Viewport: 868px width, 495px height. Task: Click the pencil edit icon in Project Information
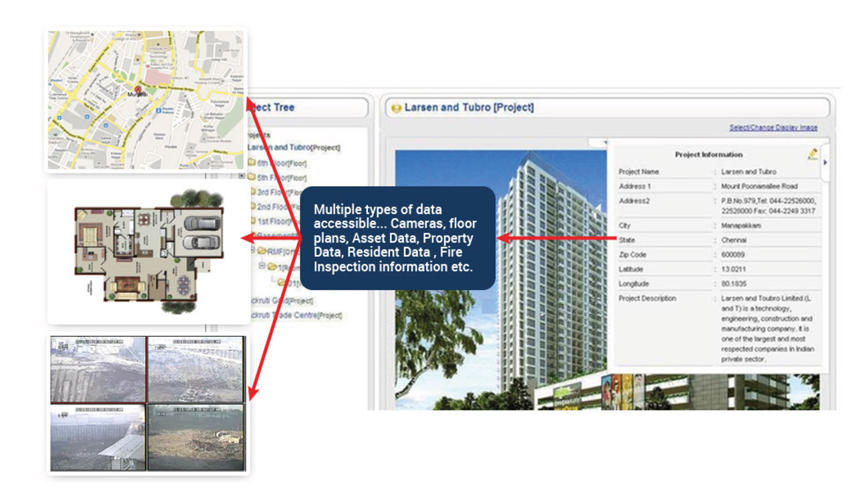(x=812, y=154)
